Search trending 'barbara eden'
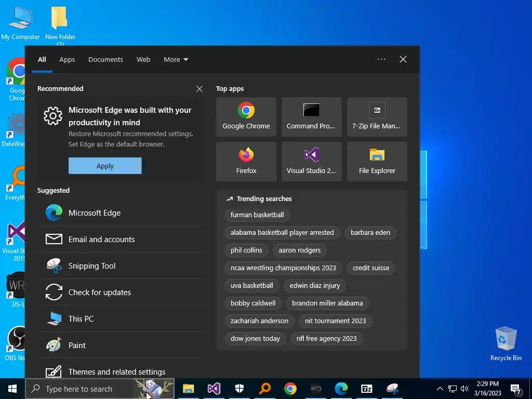The width and height of the screenshot is (532, 399). point(370,232)
